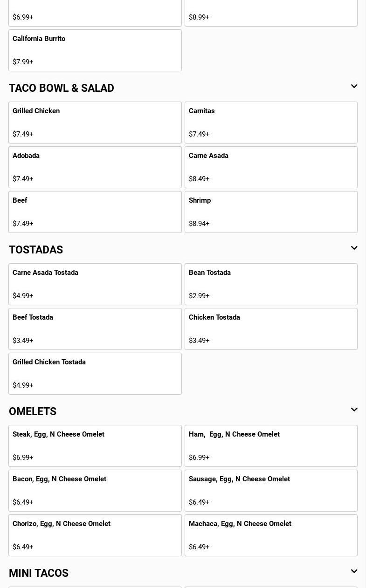Open Grilled Chicken Tostada item
This screenshot has height=588, width=366.
pyautogui.click(x=95, y=374)
